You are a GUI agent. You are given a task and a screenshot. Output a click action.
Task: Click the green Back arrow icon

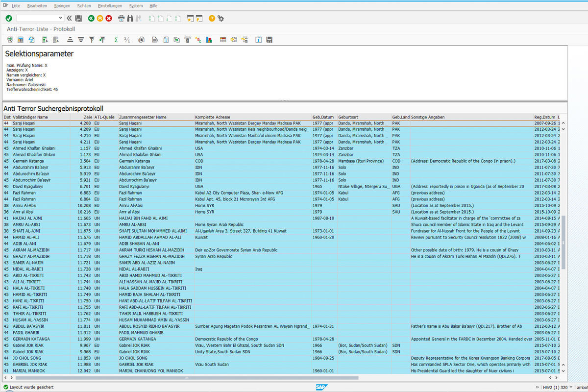91,18
